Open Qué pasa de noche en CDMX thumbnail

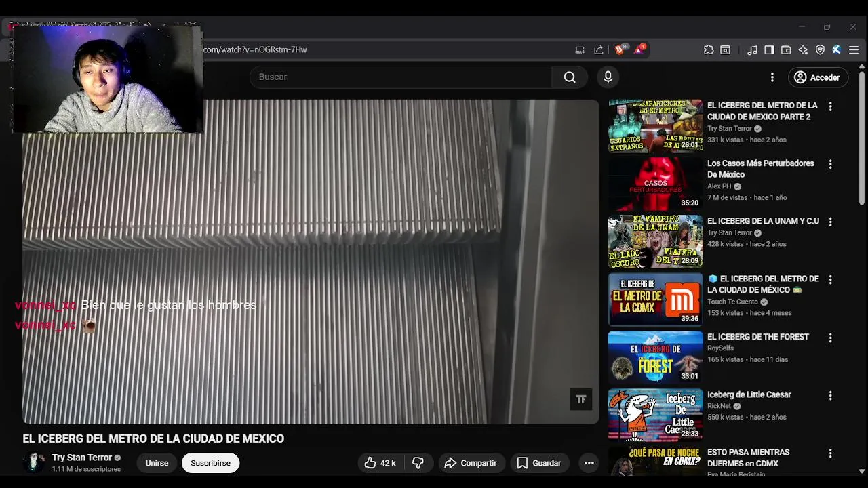click(x=655, y=460)
